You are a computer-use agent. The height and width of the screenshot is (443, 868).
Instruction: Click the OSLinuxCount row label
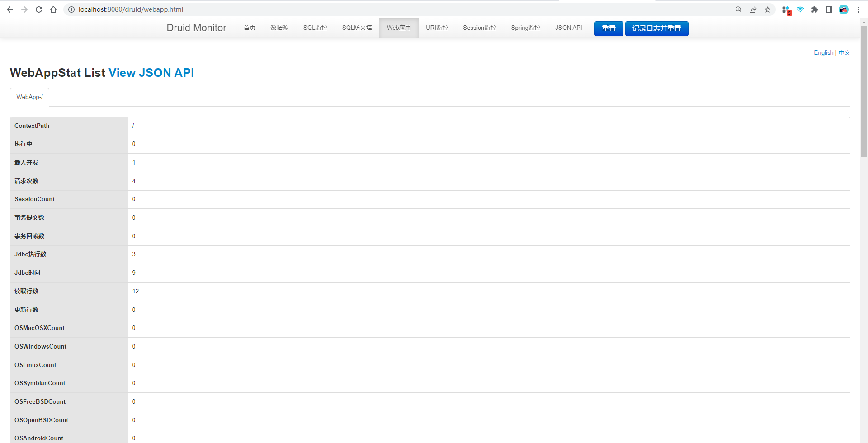[36, 365]
